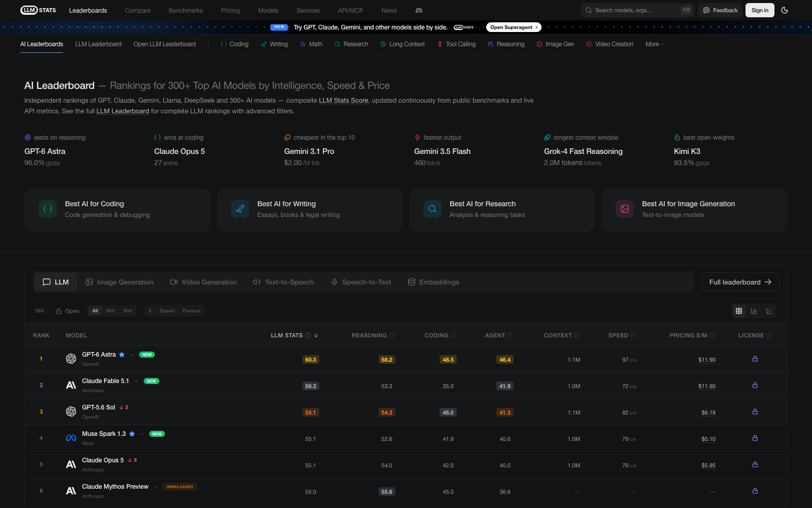Click the info icon next to SPEED header
Screen dimensions: 812x508
click(633, 335)
